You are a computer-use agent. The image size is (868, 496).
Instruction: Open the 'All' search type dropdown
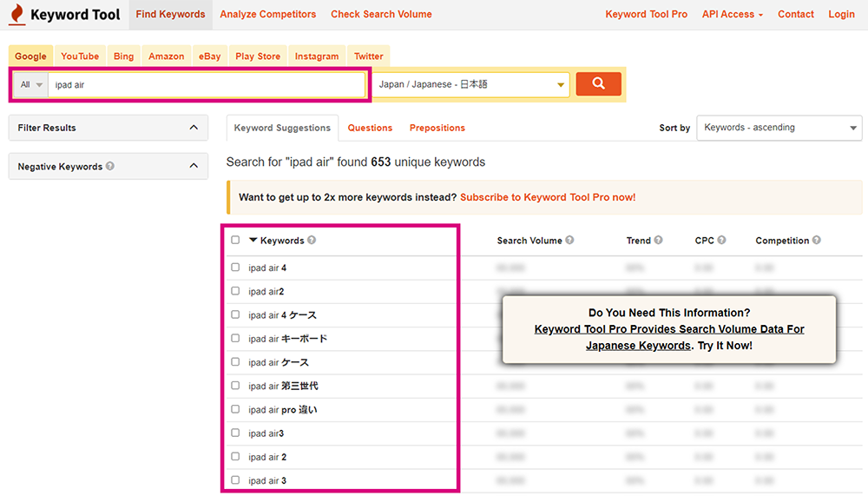tap(31, 85)
